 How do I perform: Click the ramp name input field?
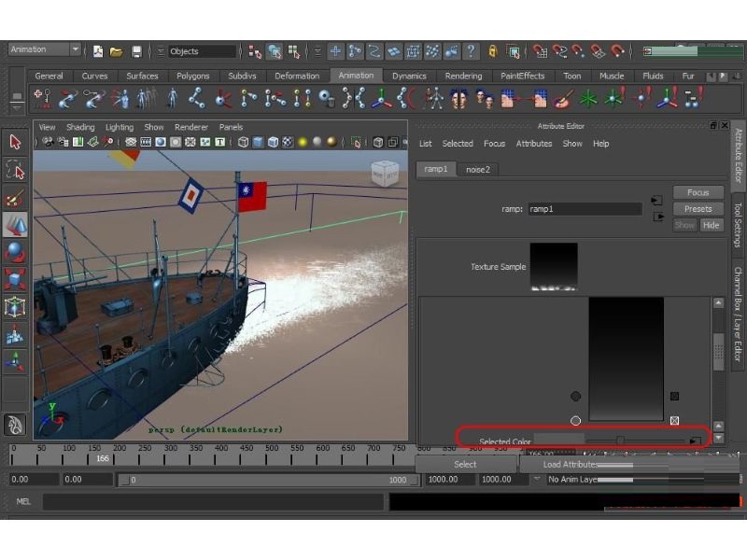tap(585, 208)
